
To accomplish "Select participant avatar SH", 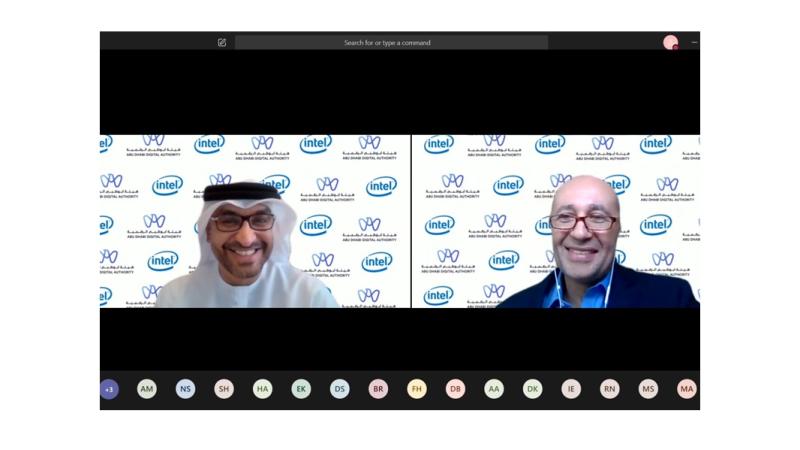I will (224, 389).
